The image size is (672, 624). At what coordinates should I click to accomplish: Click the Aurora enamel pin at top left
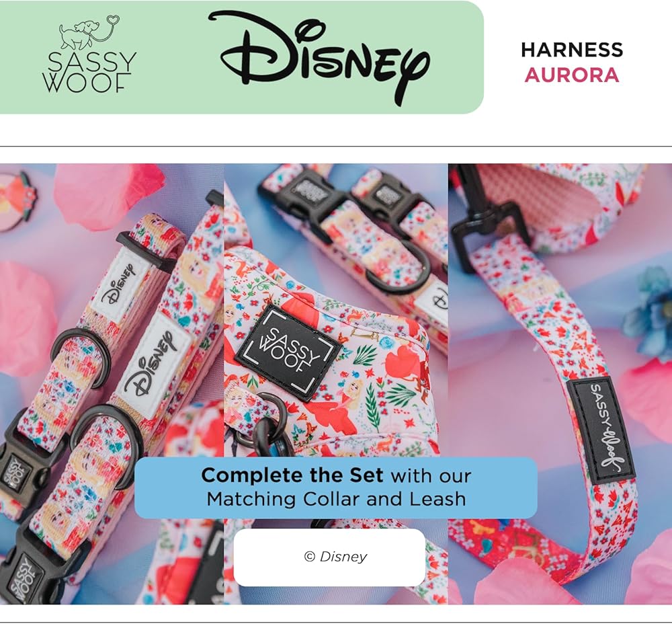(x=17, y=202)
